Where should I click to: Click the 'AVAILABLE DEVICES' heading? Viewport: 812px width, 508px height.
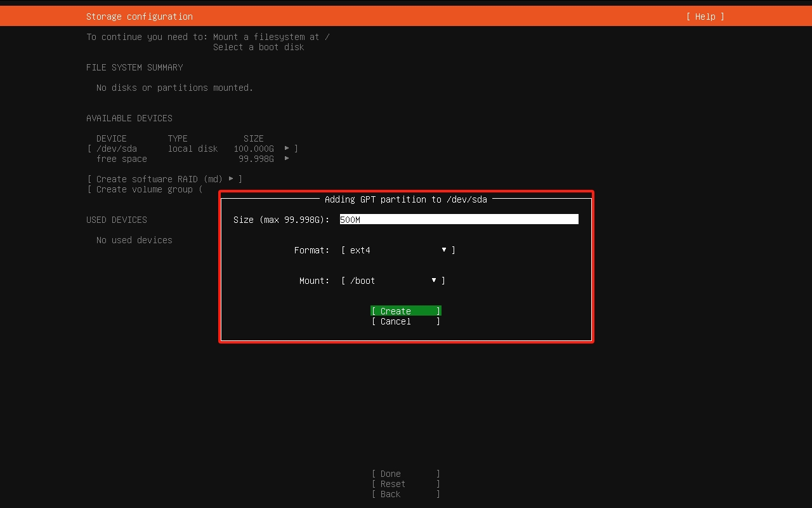tap(129, 118)
